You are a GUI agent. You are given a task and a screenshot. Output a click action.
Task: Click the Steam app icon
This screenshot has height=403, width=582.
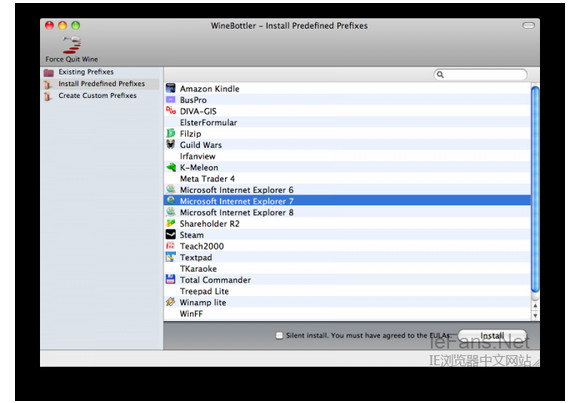pos(170,234)
